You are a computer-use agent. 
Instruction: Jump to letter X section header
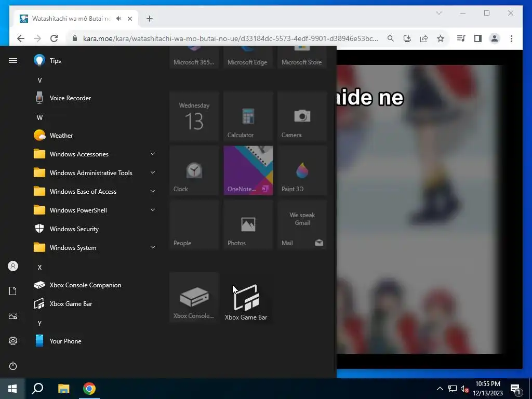tap(39, 268)
